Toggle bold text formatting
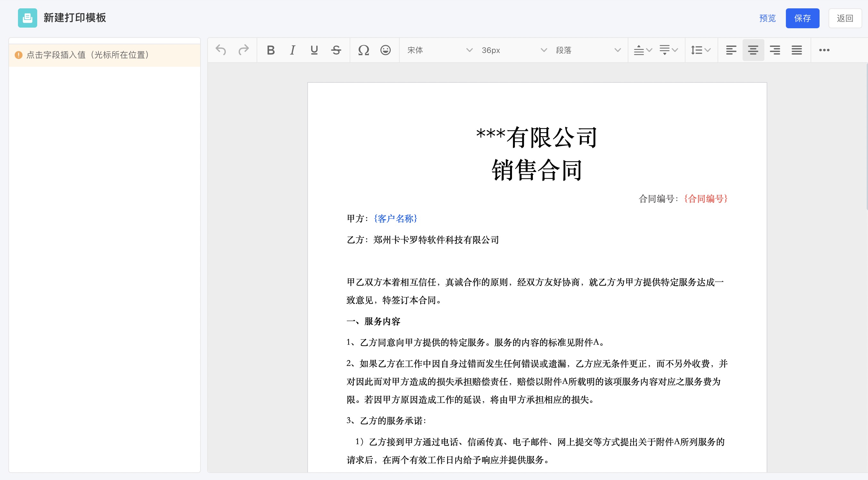Screen dimensions: 868x480 [x=271, y=50]
